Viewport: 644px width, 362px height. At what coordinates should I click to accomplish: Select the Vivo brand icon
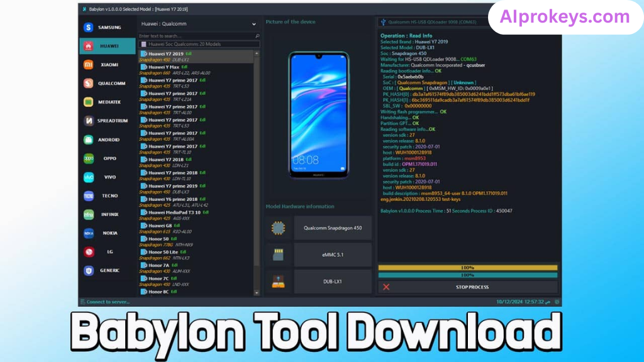pyautogui.click(x=88, y=177)
